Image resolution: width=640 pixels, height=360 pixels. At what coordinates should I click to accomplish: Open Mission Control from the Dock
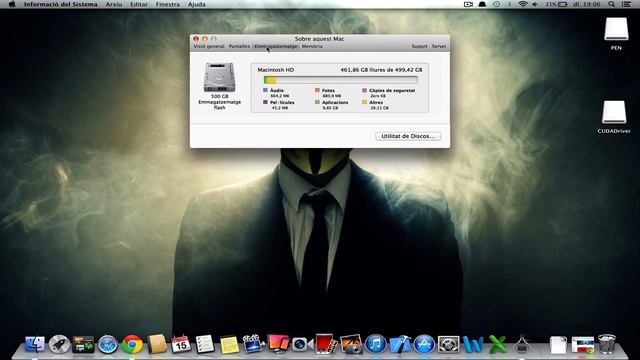click(83, 344)
